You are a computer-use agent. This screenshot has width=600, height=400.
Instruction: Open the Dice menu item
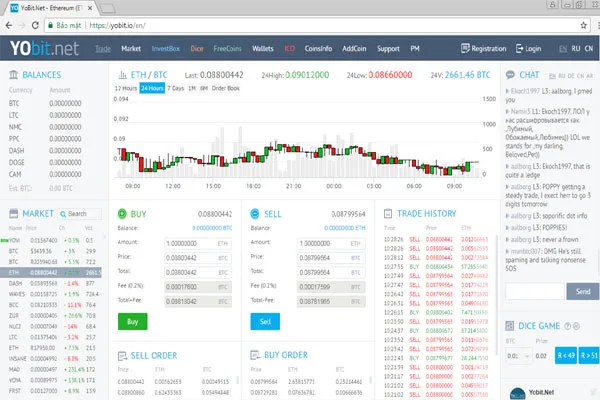197,49
